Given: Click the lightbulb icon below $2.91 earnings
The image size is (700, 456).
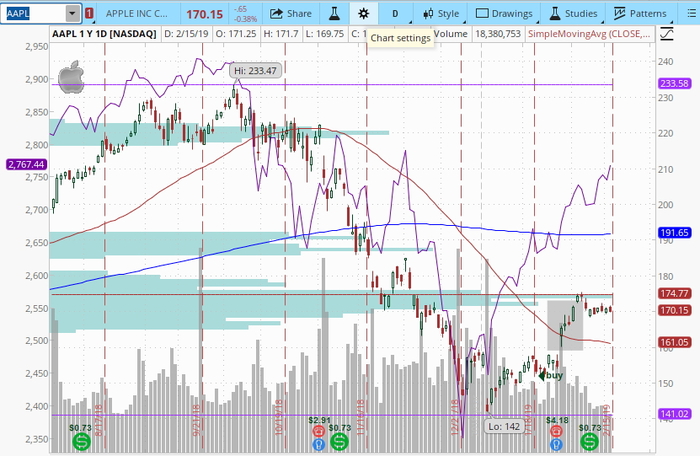Looking at the screenshot, I should (318, 444).
